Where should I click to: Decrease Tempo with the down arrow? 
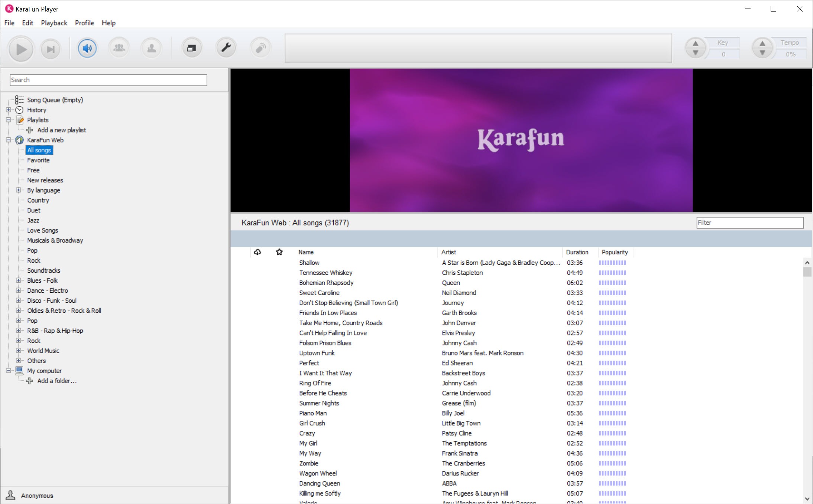762,53
